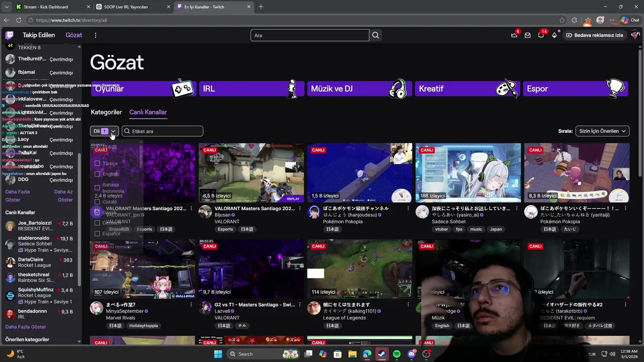Open the IRL category banner
644x362 pixels.
(252, 88)
